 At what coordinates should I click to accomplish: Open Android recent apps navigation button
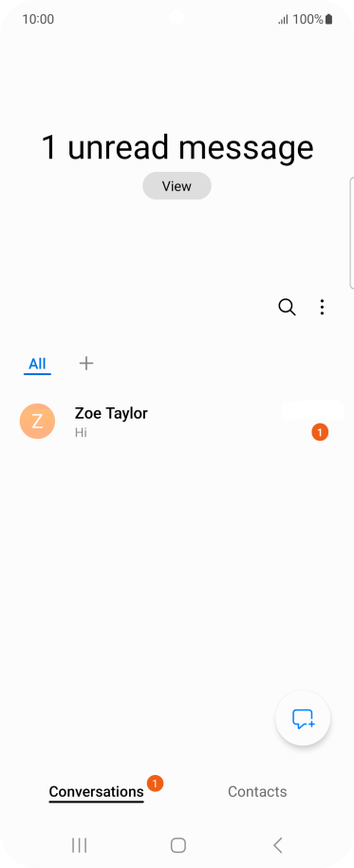(79, 845)
